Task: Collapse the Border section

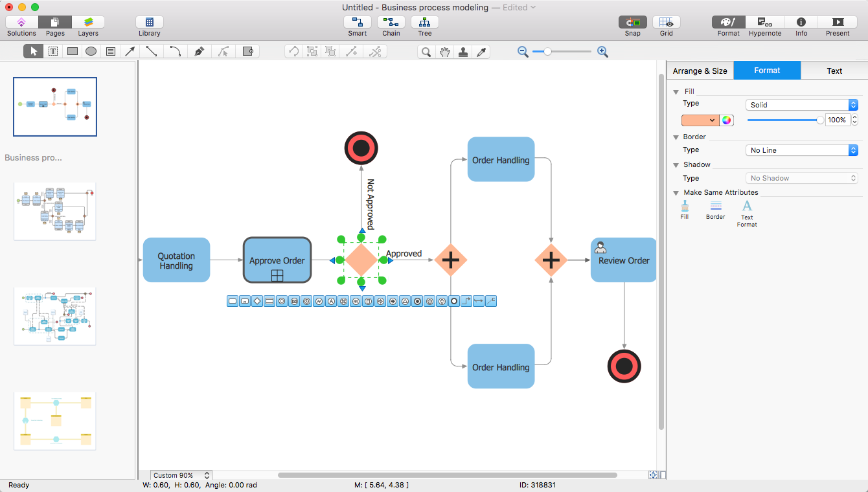Action: click(676, 137)
